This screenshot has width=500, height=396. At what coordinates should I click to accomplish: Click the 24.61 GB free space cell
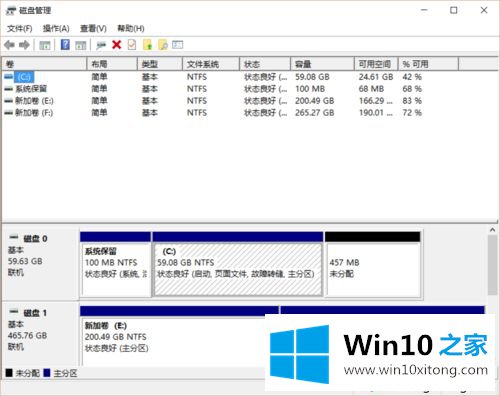(376, 77)
